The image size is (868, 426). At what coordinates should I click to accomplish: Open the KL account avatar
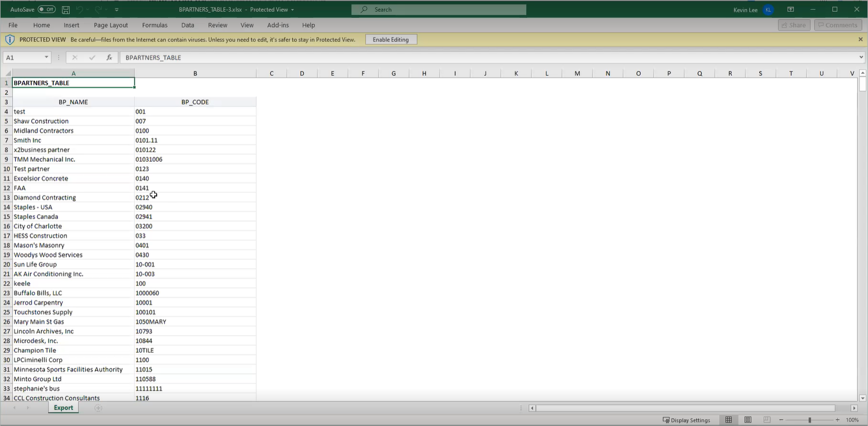[769, 9]
